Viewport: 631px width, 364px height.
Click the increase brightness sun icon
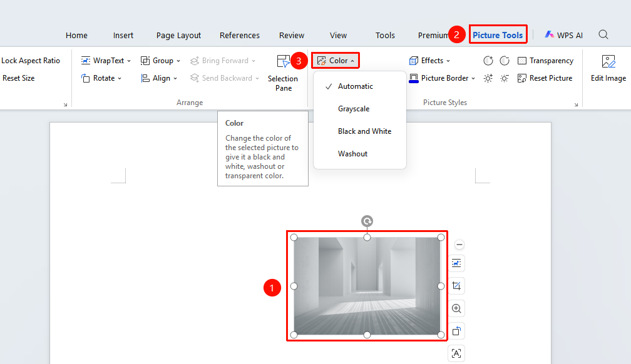[x=488, y=78]
